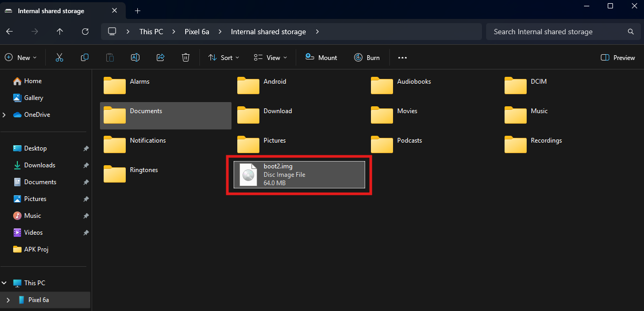Burn the disc image file
The height and width of the screenshot is (311, 644).
367,57
